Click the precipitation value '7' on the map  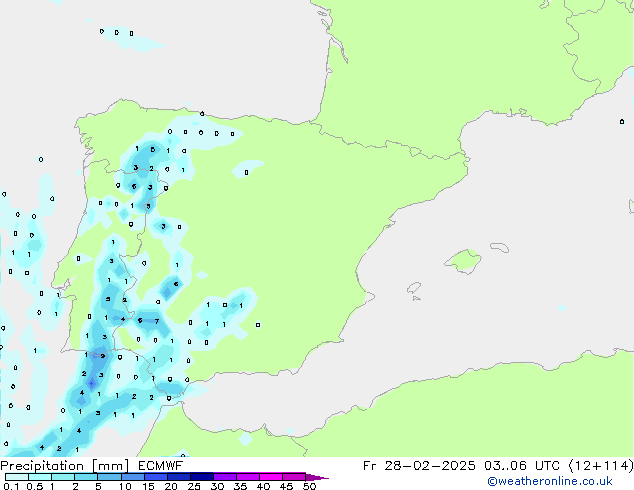pos(157,321)
